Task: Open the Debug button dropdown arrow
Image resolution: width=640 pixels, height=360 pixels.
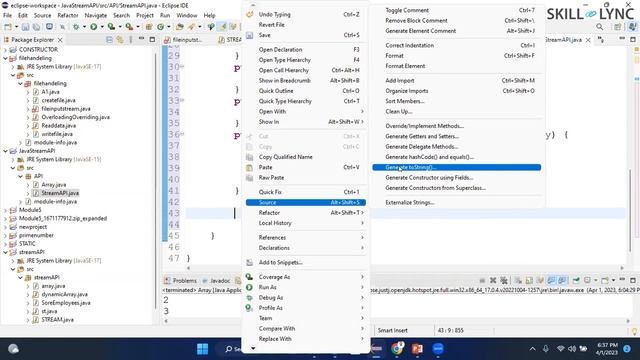Action: tap(84, 27)
